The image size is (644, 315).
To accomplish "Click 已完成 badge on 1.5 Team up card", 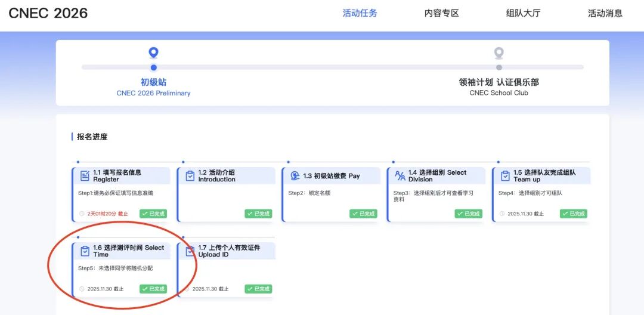I will click(574, 214).
